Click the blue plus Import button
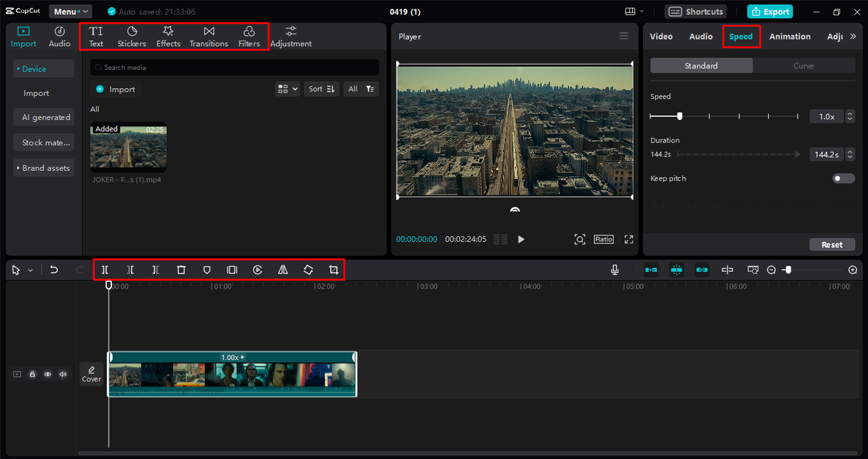 pyautogui.click(x=115, y=89)
